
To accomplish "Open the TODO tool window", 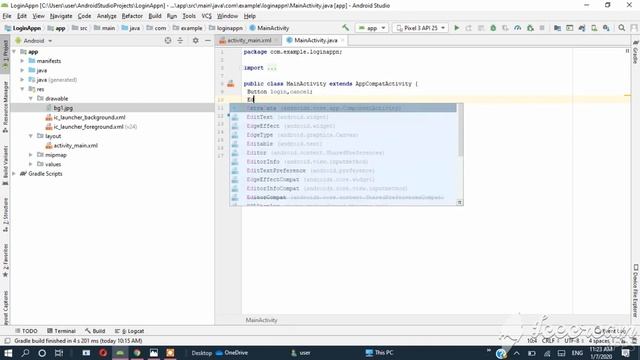I will [x=27, y=331].
